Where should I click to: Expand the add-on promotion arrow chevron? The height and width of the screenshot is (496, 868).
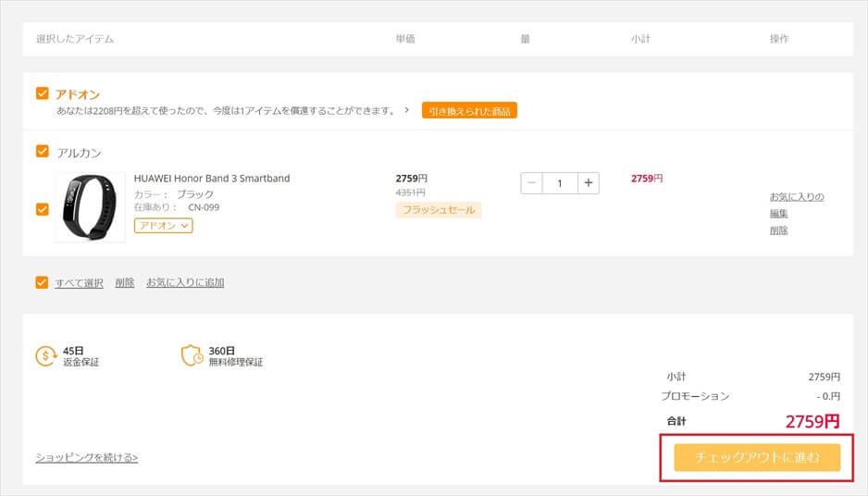407,110
